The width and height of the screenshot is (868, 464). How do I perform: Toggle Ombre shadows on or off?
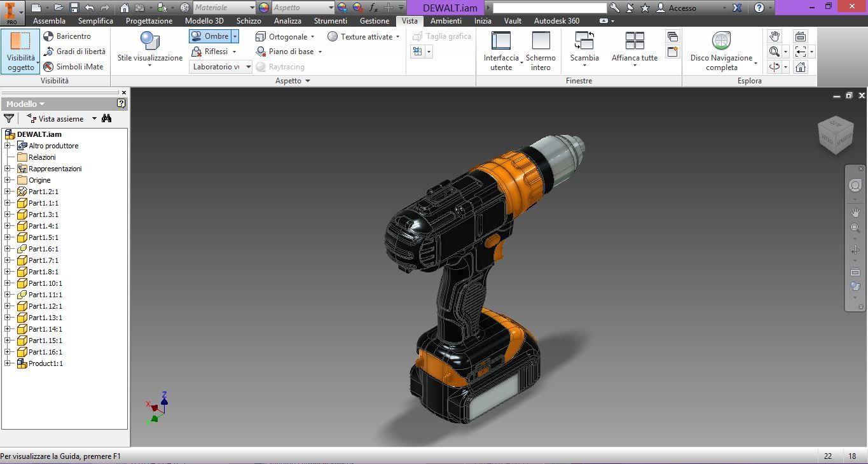[210, 36]
